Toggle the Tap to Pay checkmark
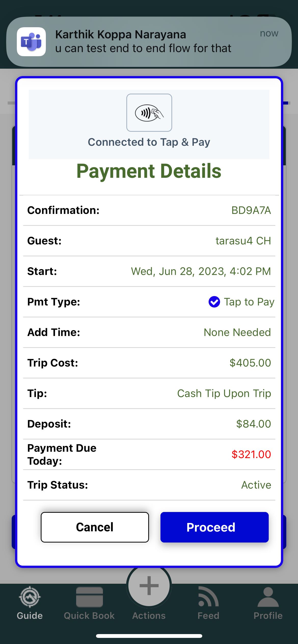 [214, 302]
